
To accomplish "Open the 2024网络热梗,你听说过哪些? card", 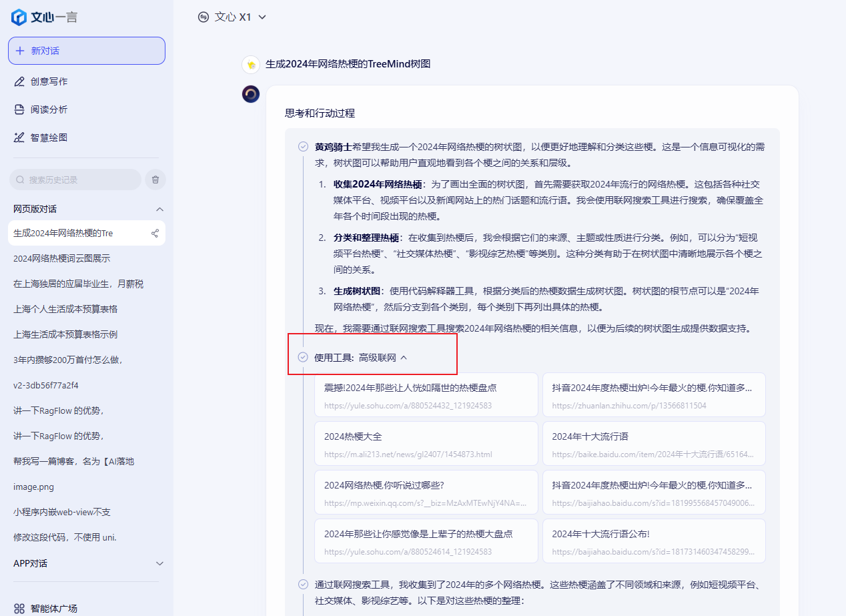I will pyautogui.click(x=426, y=493).
